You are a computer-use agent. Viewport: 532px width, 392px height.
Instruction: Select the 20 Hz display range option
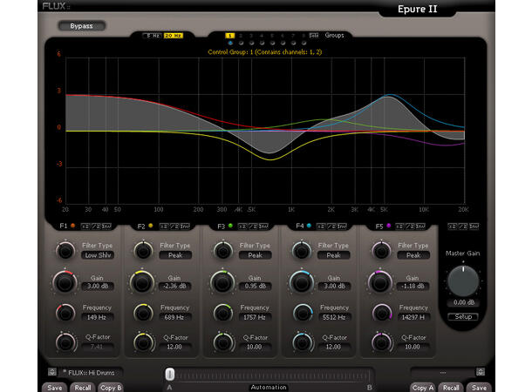[174, 36]
